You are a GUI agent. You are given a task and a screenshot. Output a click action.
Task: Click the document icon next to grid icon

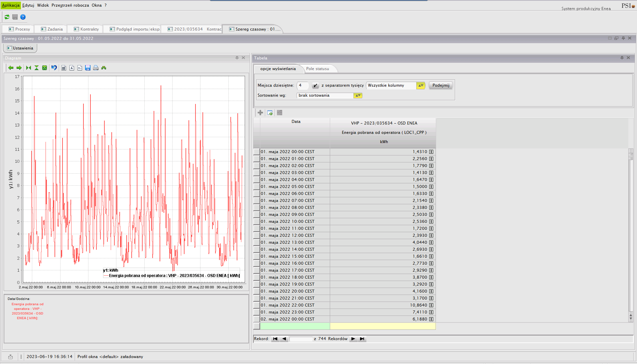[x=72, y=68]
